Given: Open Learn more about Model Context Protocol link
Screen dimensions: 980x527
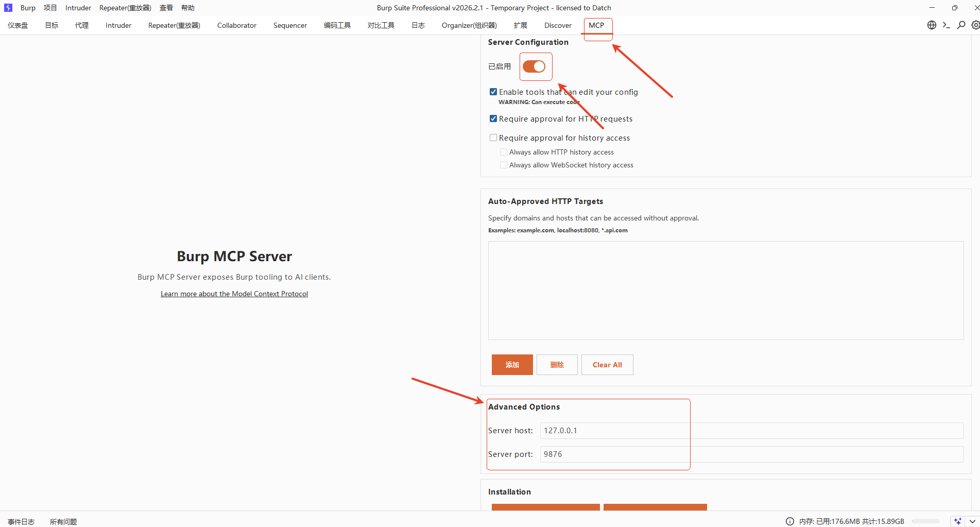Looking at the screenshot, I should [234, 294].
